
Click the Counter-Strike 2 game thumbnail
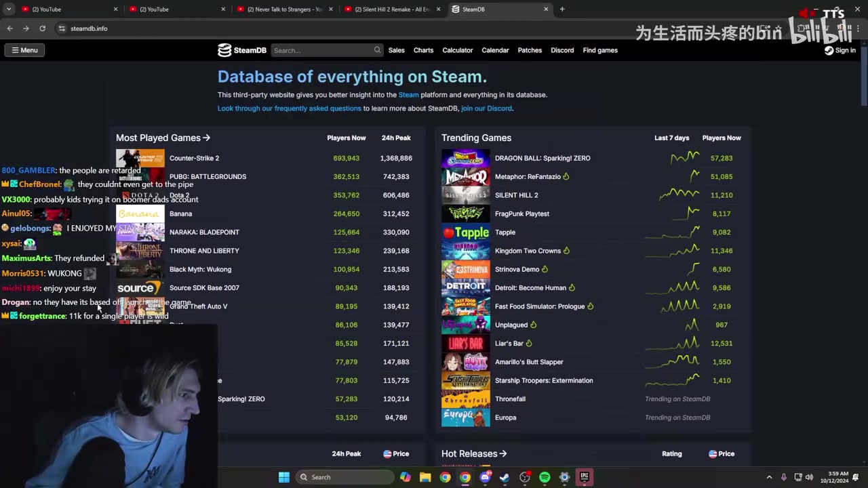pos(140,158)
